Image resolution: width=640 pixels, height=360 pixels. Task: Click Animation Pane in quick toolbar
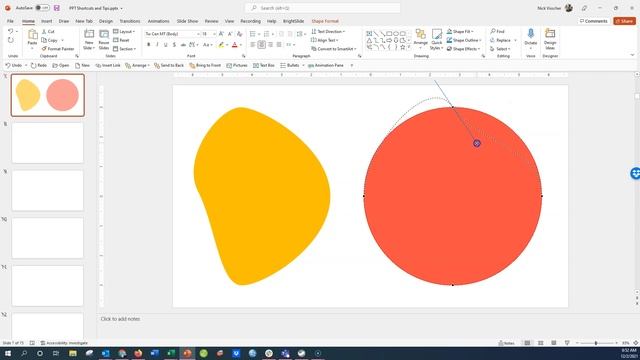tap(326, 65)
